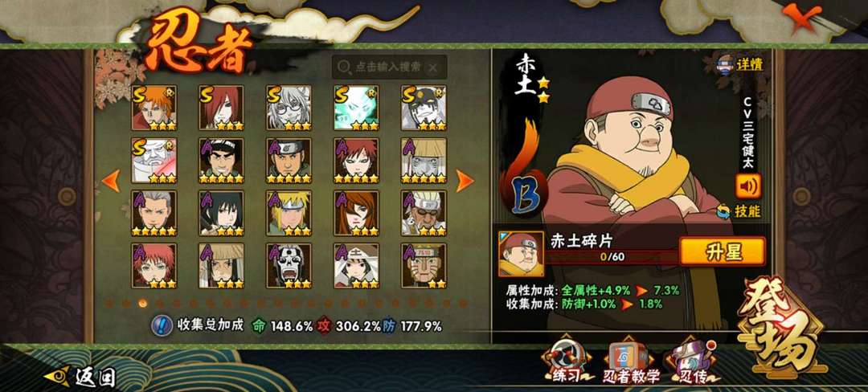The height and width of the screenshot is (392, 868).
Task: Select the red-haired Gaara A-rank portrait
Action: coord(357,161)
